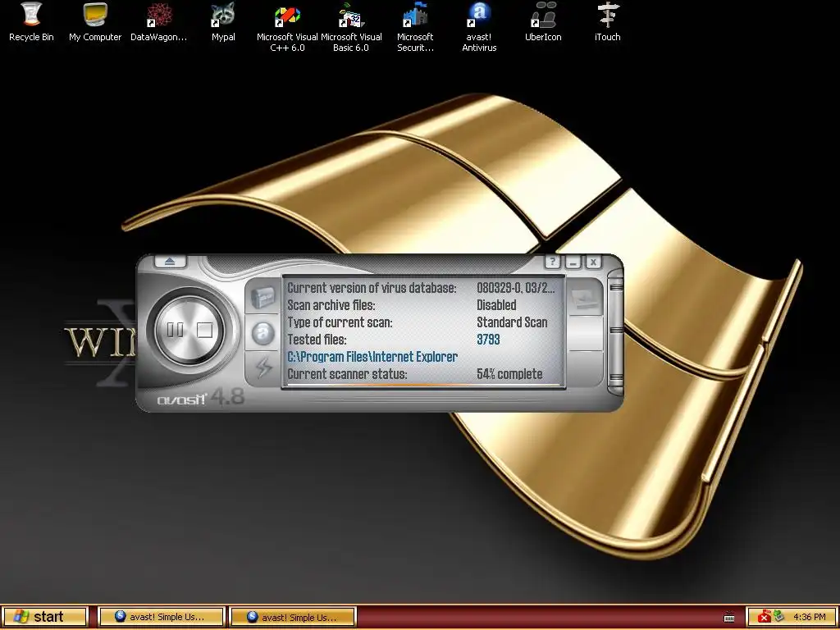The image size is (840, 630).
Task: Click the '54% complete' status text
Action: coord(509,374)
